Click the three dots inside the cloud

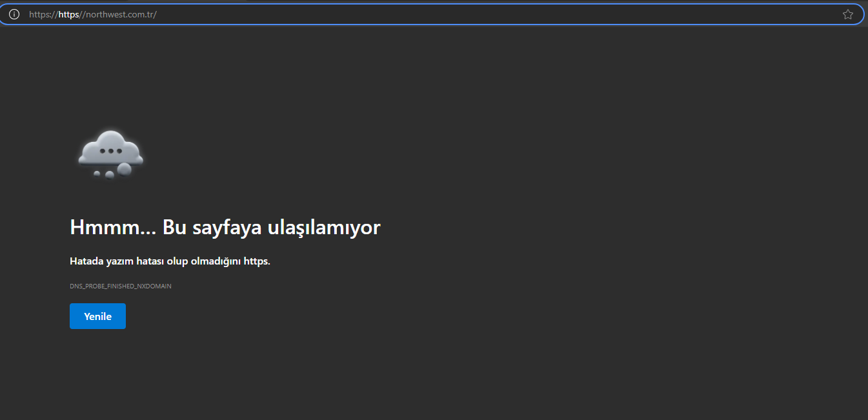(111, 151)
